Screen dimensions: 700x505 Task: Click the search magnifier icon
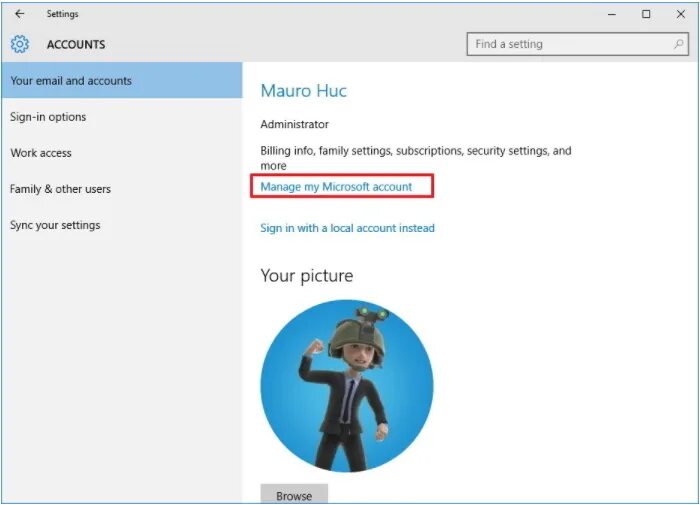[679, 44]
